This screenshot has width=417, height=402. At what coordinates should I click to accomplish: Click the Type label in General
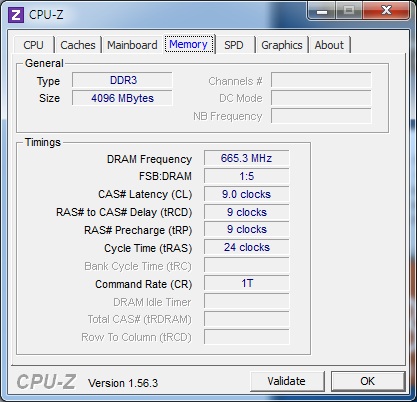[48, 81]
